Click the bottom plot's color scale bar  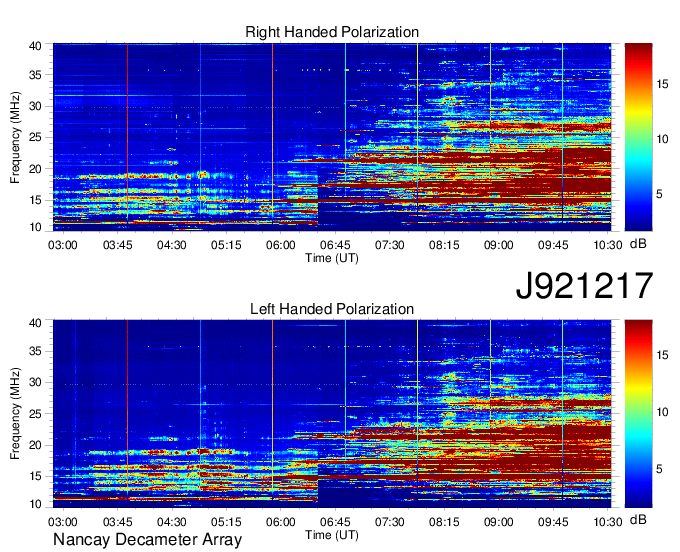coord(638,414)
